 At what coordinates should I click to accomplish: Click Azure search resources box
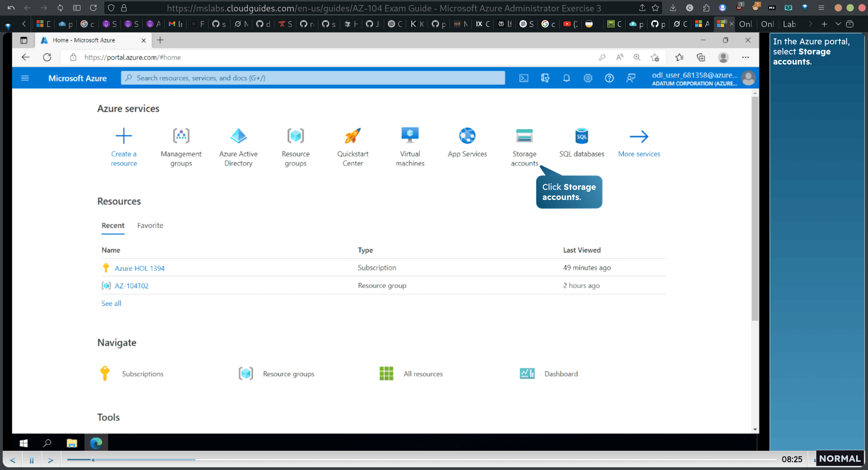tap(313, 78)
